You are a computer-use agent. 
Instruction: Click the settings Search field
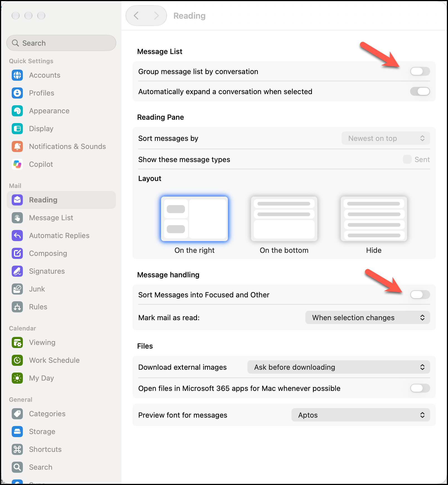[61, 43]
